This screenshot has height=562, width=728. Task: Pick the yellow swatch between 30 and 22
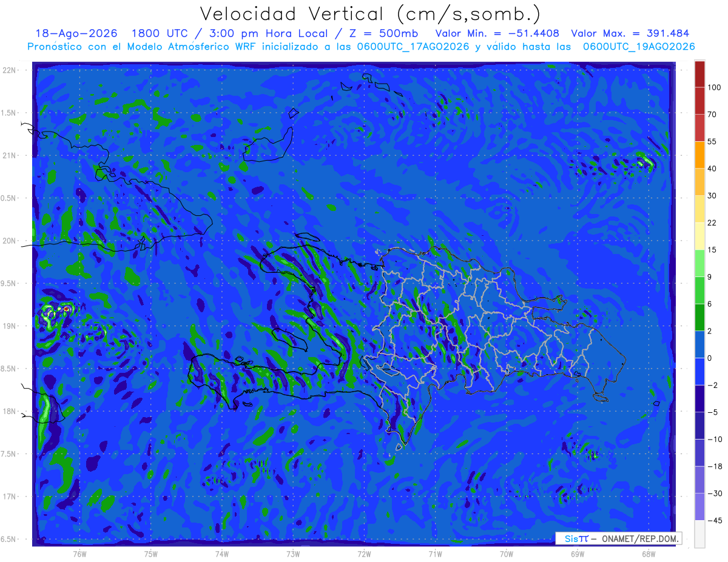[699, 209]
